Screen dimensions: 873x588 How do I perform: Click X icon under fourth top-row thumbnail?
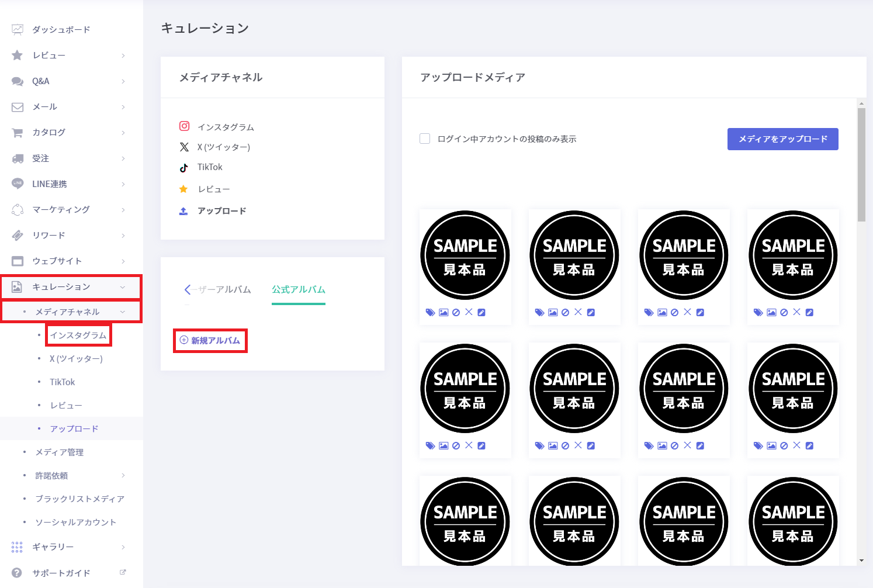click(x=796, y=312)
